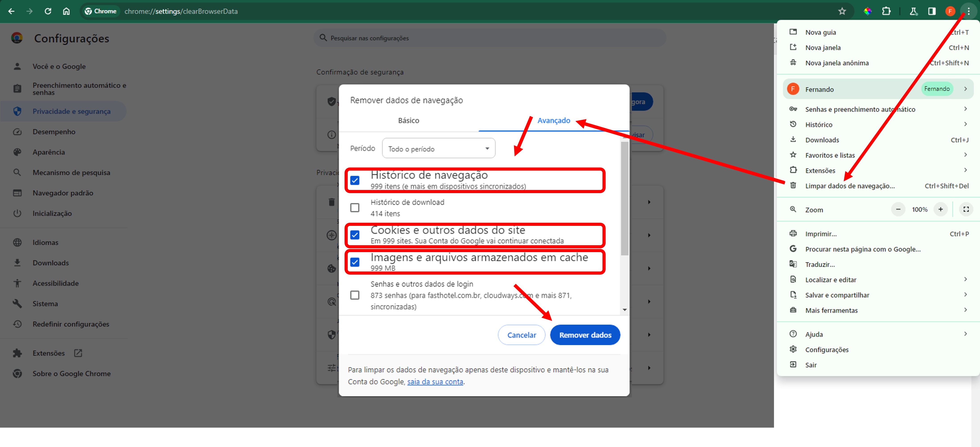Viewport: 980px width, 447px height.
Task: Switch to the Básico tab
Action: tap(408, 120)
